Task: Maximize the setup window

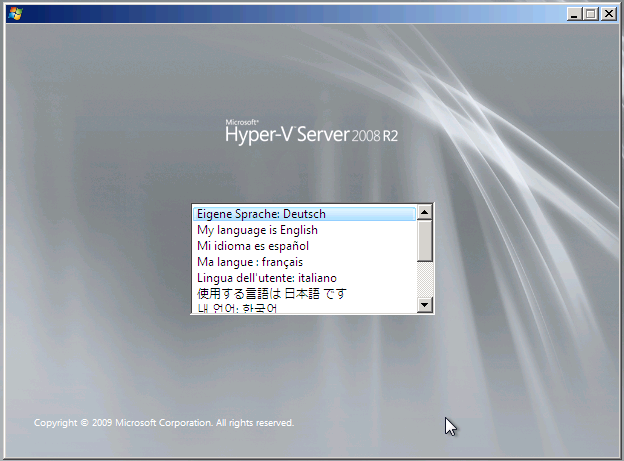Action: click(x=591, y=14)
